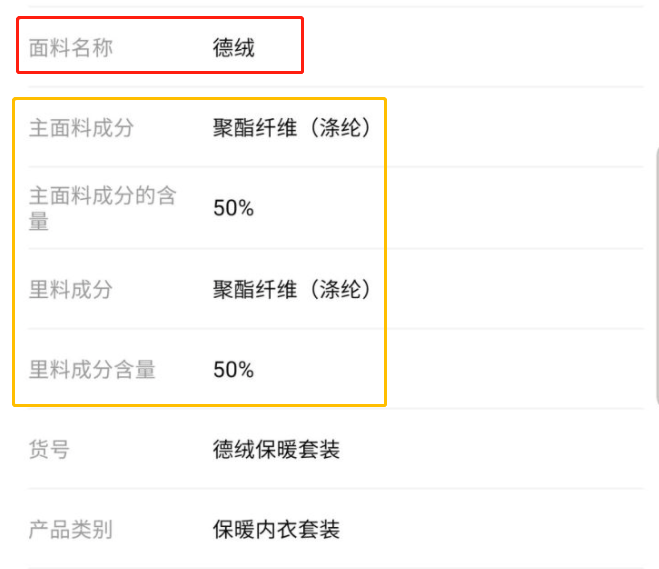Click the 产品类别 label
Screen dimensions: 659x569
[70, 529]
